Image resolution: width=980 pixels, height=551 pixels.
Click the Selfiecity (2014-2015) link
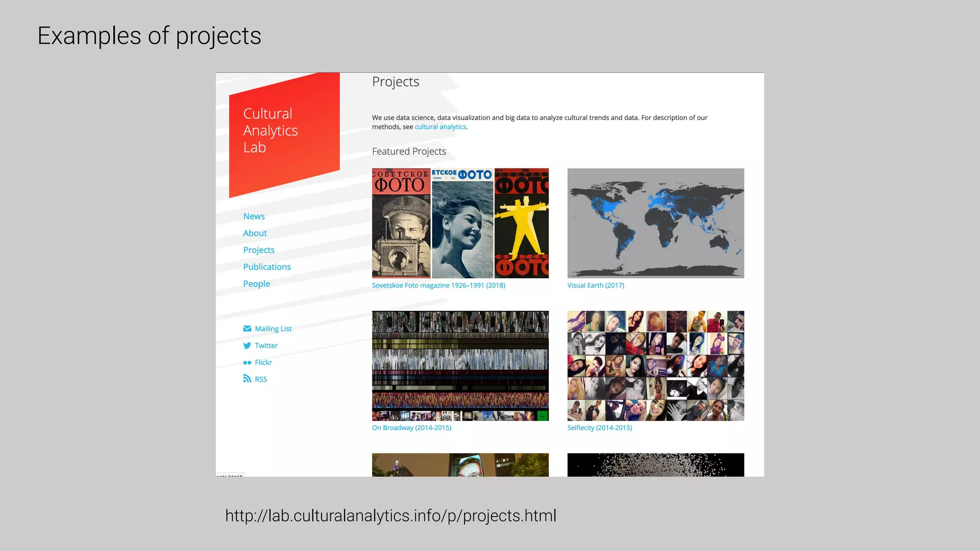tap(599, 428)
